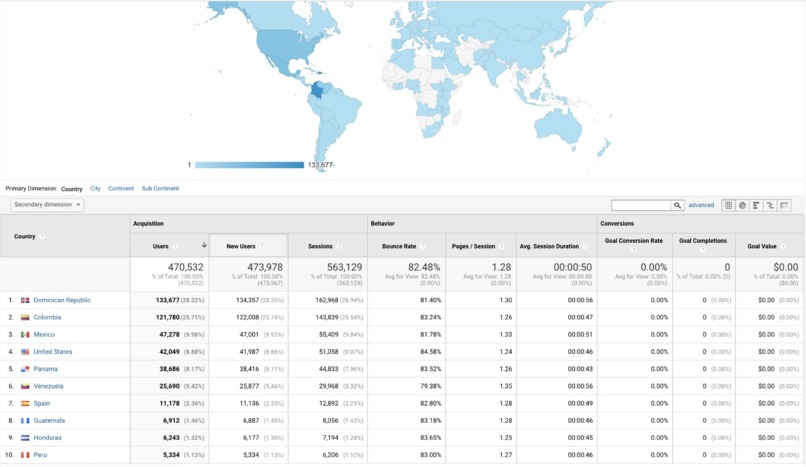Sort by the Users column header

coord(160,246)
